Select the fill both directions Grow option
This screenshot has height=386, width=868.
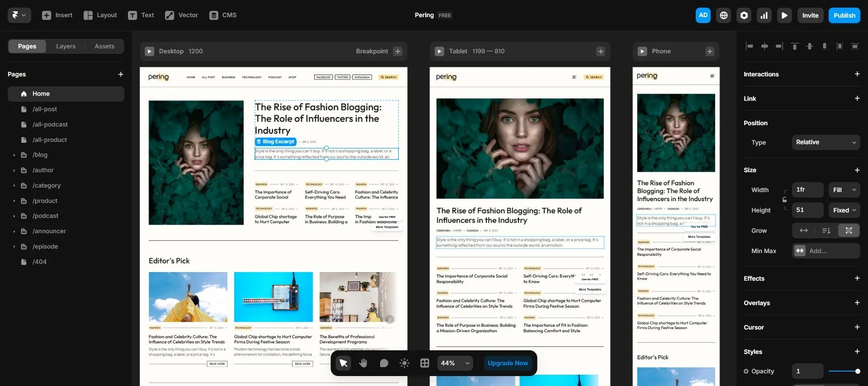(x=849, y=231)
